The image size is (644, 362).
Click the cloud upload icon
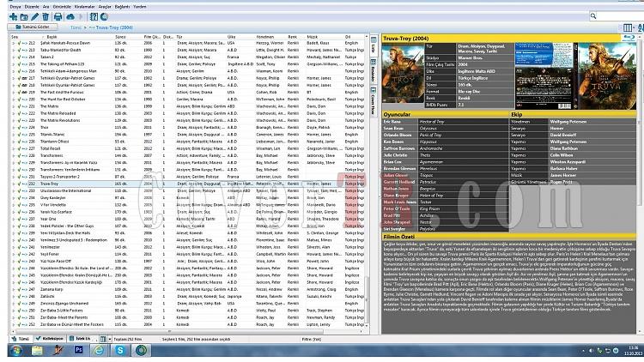coord(70,17)
